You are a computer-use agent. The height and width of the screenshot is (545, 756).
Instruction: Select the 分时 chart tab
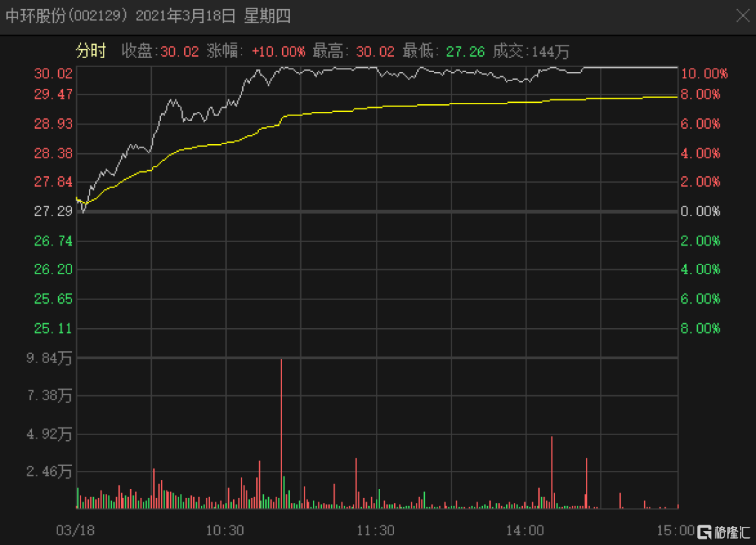coord(90,50)
